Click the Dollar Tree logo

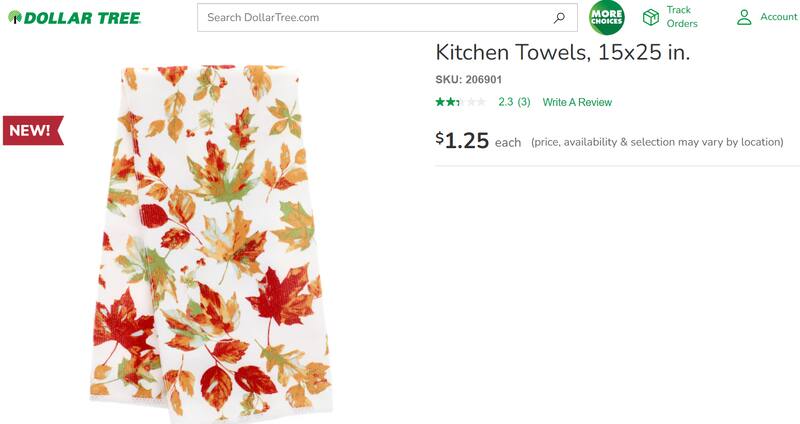tap(74, 18)
